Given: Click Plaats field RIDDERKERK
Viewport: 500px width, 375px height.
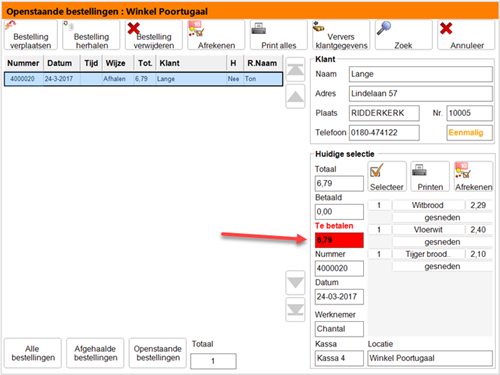Looking at the screenshot, I should click(384, 113).
